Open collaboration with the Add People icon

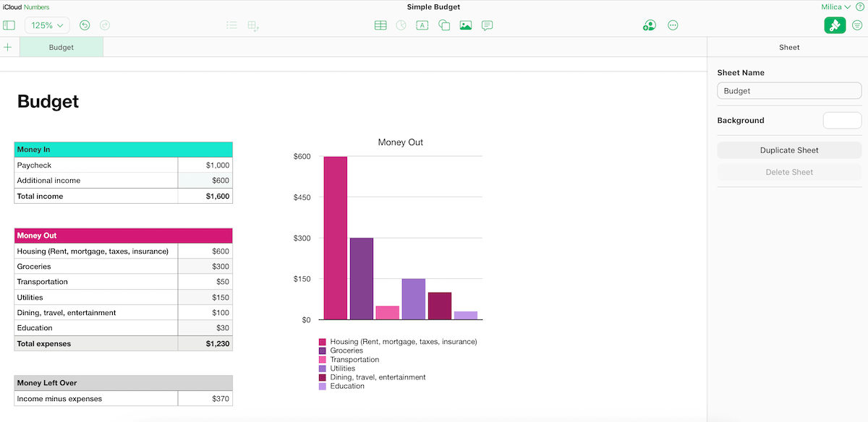(649, 25)
